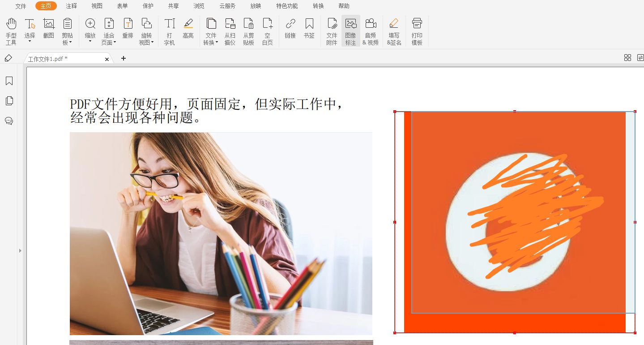Open the 音频&视频 media tool
Screen dimensions: 644x345
tap(371, 30)
